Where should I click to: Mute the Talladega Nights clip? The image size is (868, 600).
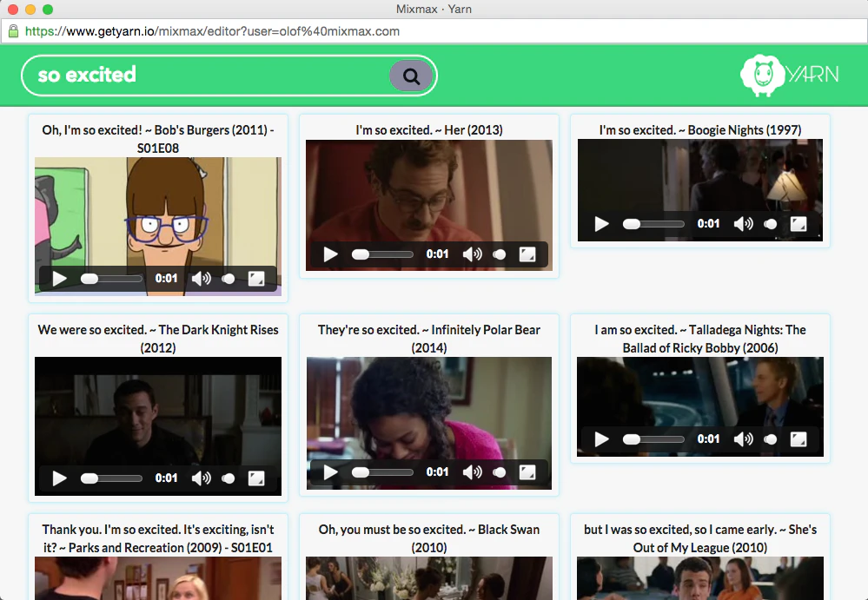coord(744,439)
